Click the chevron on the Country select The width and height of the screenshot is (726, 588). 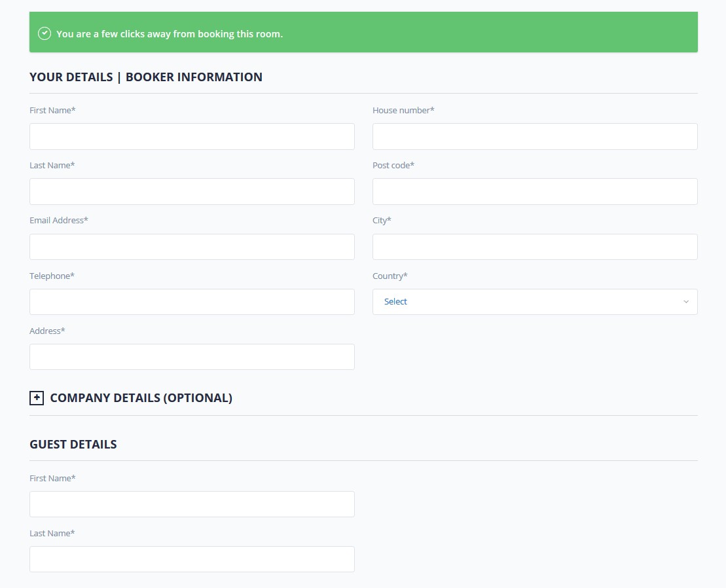point(686,302)
